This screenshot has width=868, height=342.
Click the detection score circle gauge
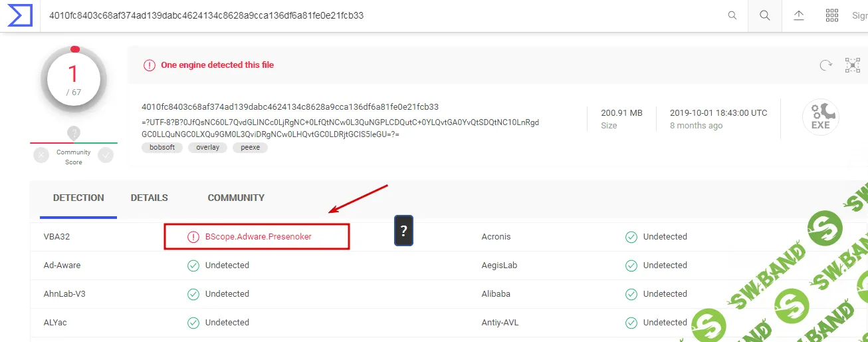click(74, 80)
